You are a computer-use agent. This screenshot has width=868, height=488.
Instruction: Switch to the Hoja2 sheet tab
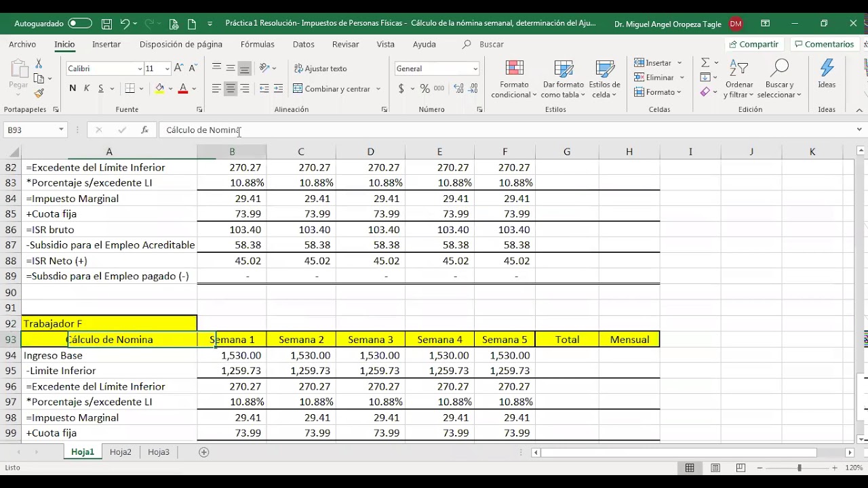click(x=121, y=452)
